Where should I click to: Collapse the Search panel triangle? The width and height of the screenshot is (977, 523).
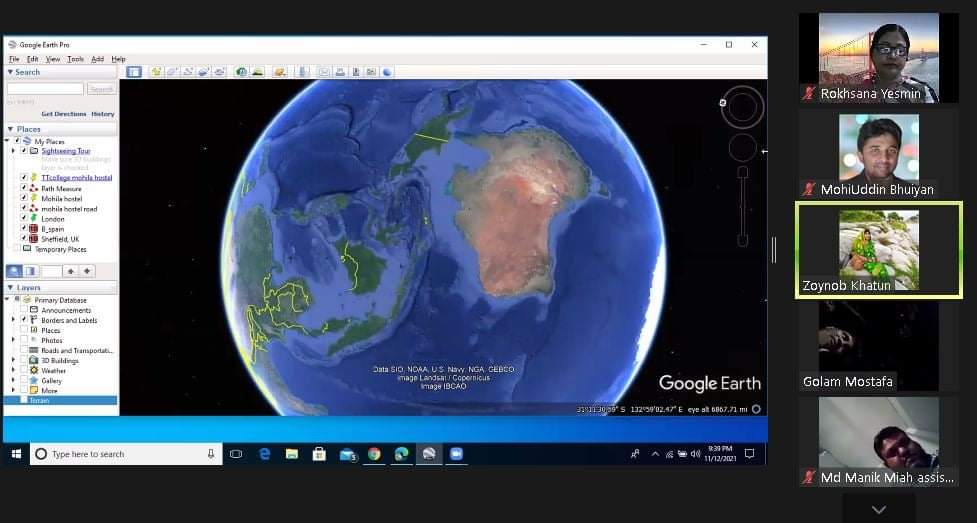pos(10,72)
